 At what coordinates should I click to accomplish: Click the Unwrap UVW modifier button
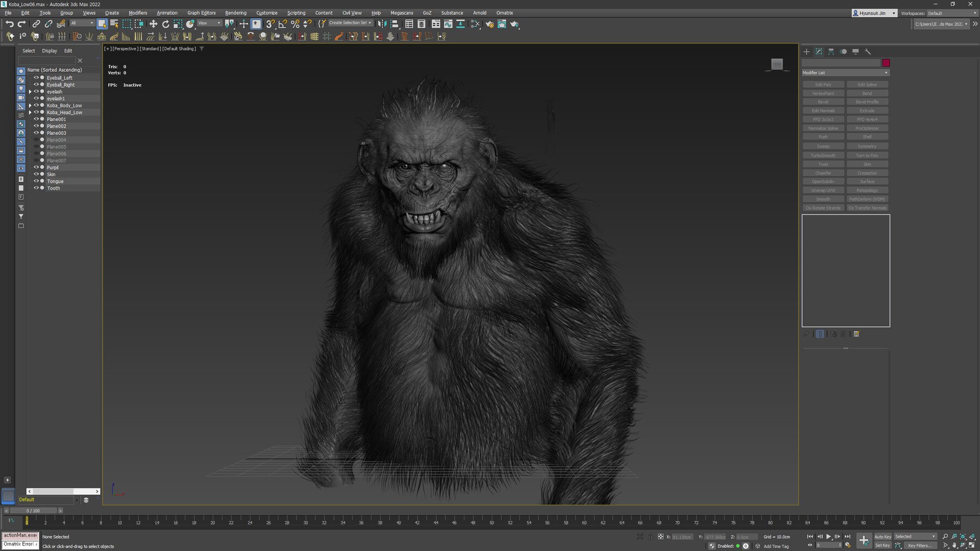(823, 191)
